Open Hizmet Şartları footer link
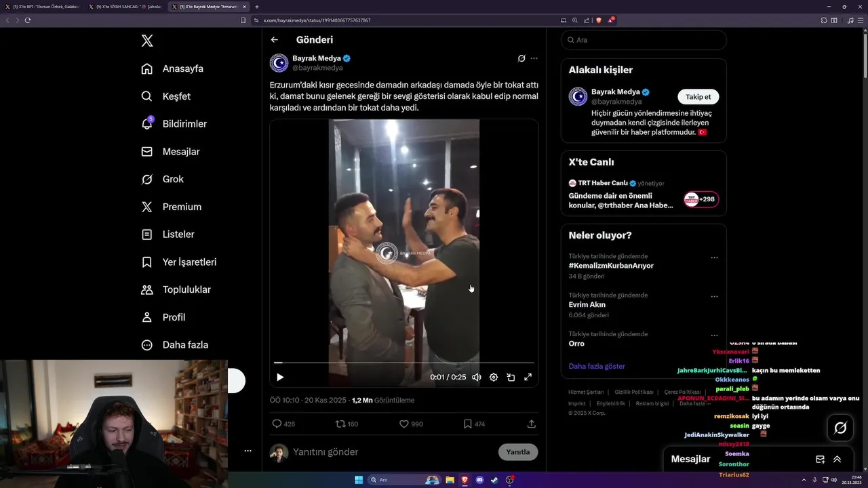The height and width of the screenshot is (488, 868). tap(586, 392)
